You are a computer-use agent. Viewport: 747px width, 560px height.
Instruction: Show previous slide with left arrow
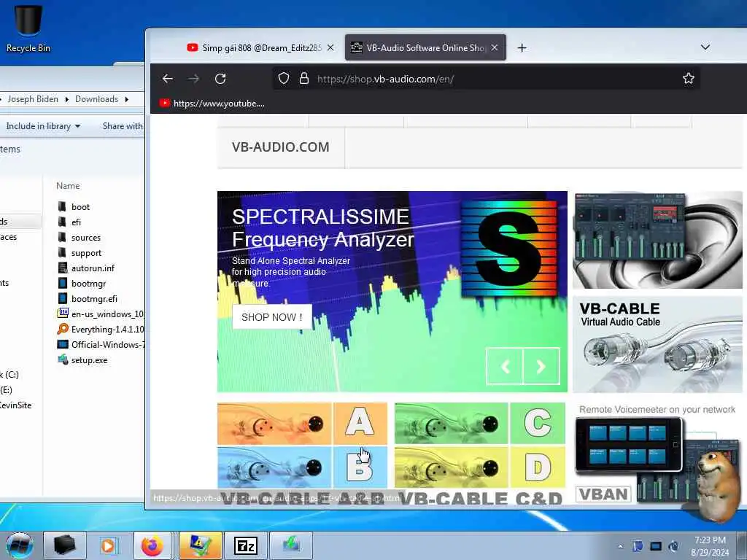[x=505, y=366]
